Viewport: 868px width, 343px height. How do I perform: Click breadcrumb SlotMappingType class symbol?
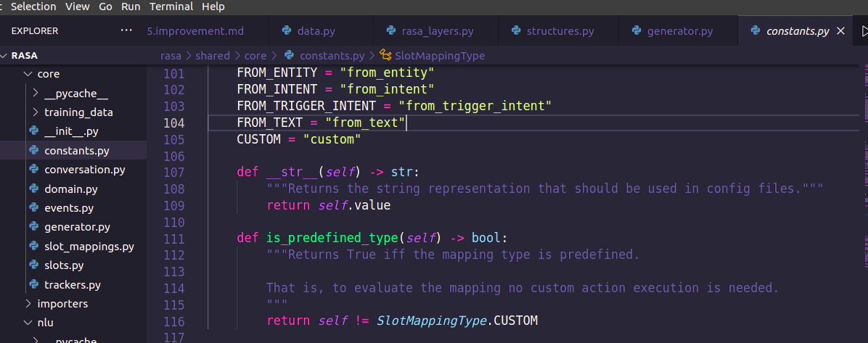click(x=440, y=56)
